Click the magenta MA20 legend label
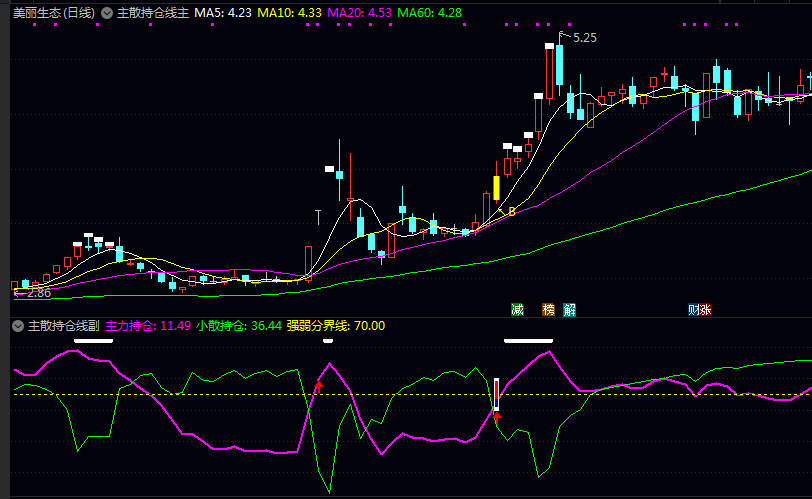 360,14
